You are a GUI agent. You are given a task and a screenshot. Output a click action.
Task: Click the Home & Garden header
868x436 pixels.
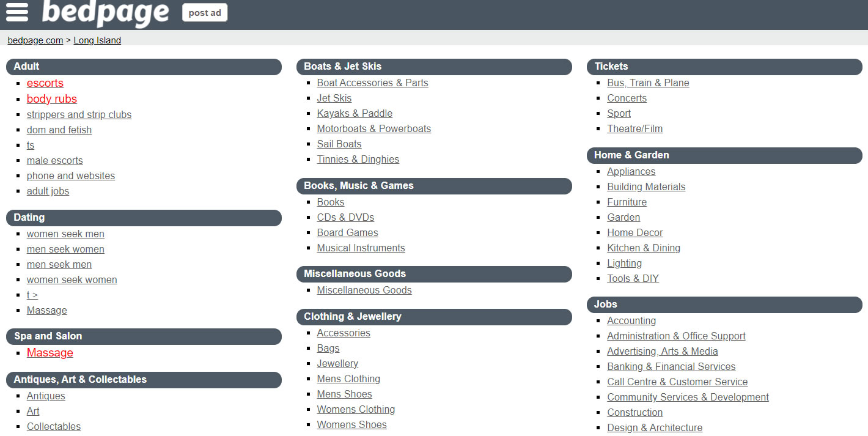tap(724, 155)
